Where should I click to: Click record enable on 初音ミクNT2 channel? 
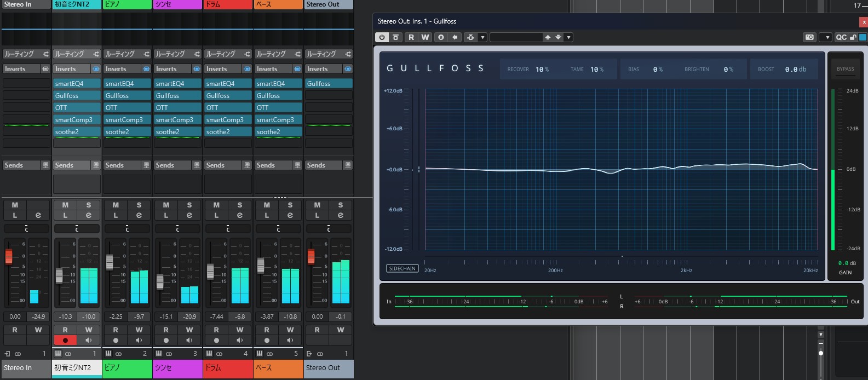(65, 340)
